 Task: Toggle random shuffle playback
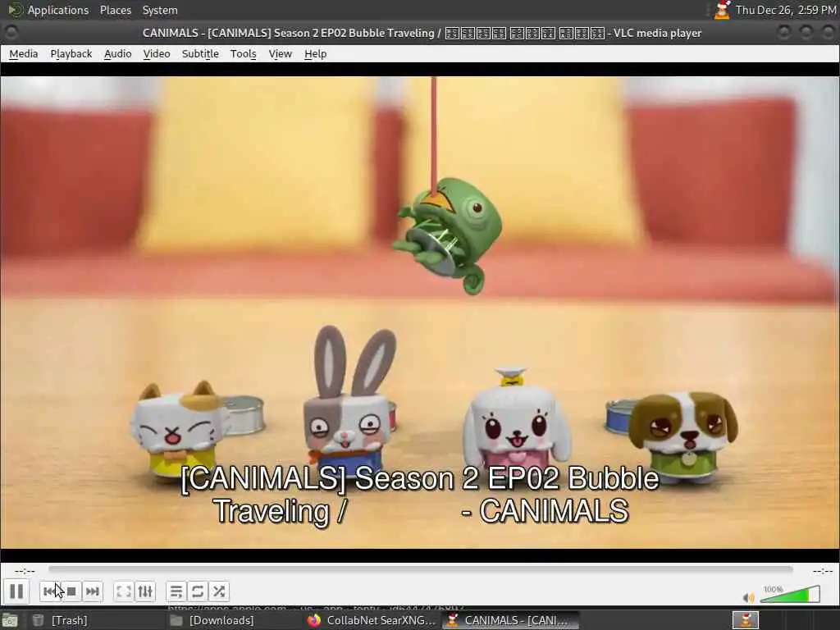(218, 591)
